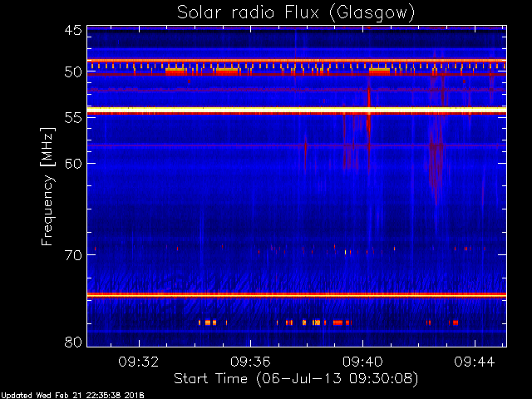The width and height of the screenshot is (532, 399).
Task: Click the 80 frequency tick label
Action: pos(73,342)
